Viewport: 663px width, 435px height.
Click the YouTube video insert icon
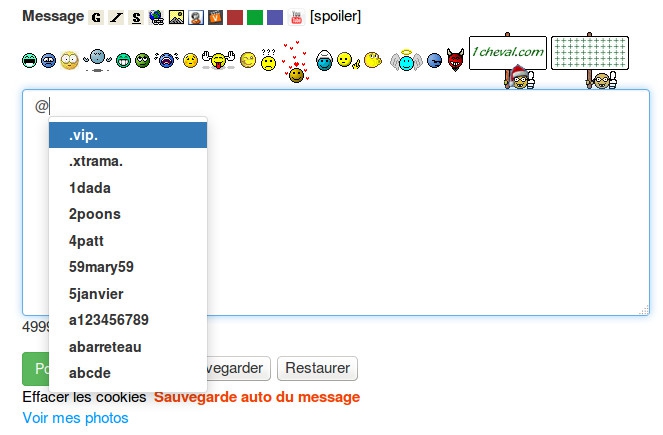tap(296, 17)
